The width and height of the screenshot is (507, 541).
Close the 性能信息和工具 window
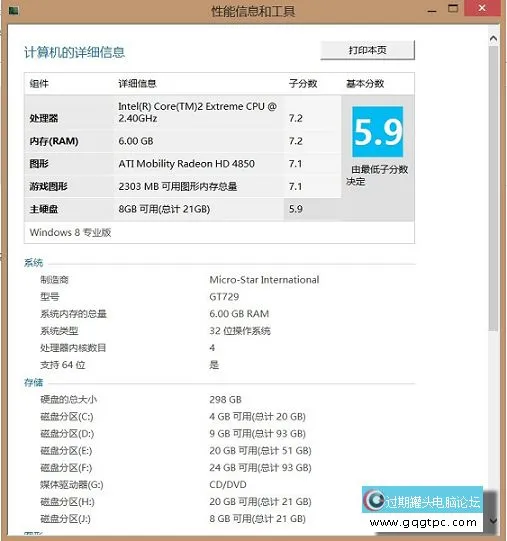click(x=482, y=8)
